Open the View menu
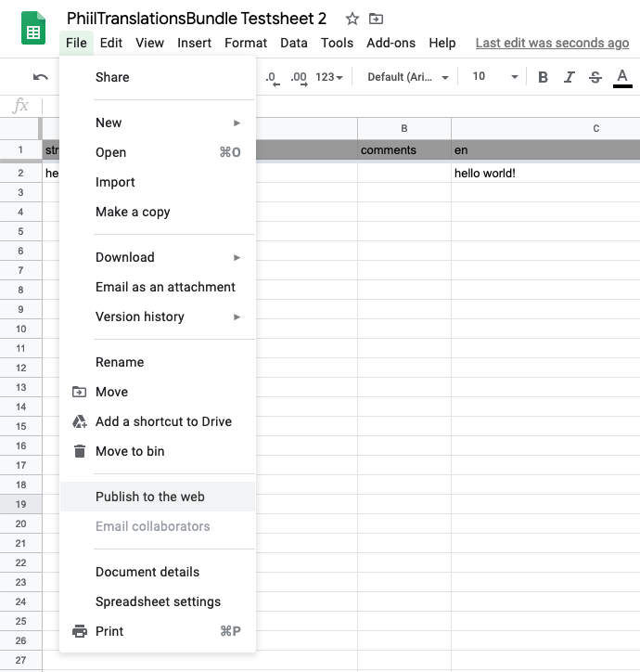The height and width of the screenshot is (672, 640). point(149,43)
